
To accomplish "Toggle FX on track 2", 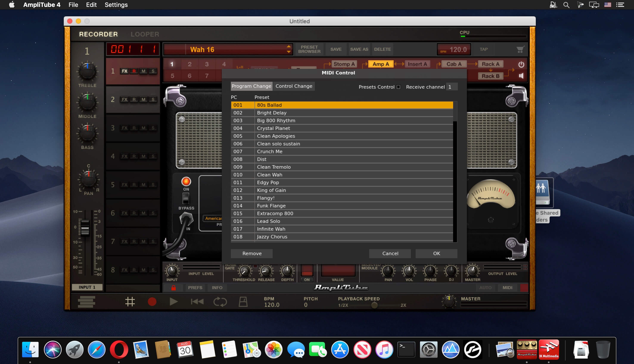I will 125,100.
